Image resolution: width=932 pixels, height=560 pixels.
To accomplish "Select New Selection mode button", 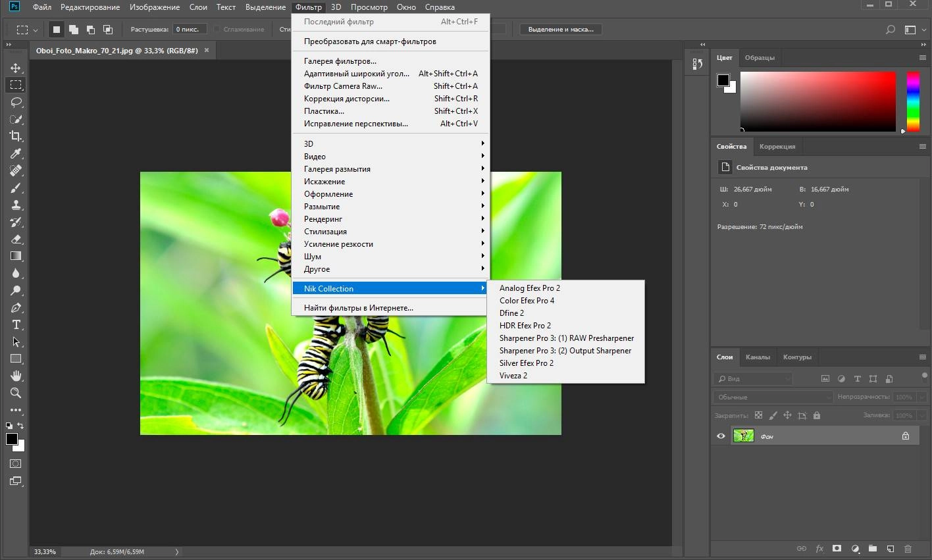I will pos(57,30).
